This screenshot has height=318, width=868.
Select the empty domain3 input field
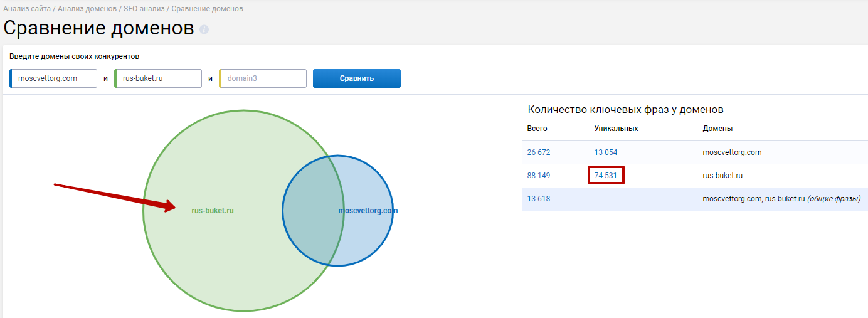click(x=264, y=78)
